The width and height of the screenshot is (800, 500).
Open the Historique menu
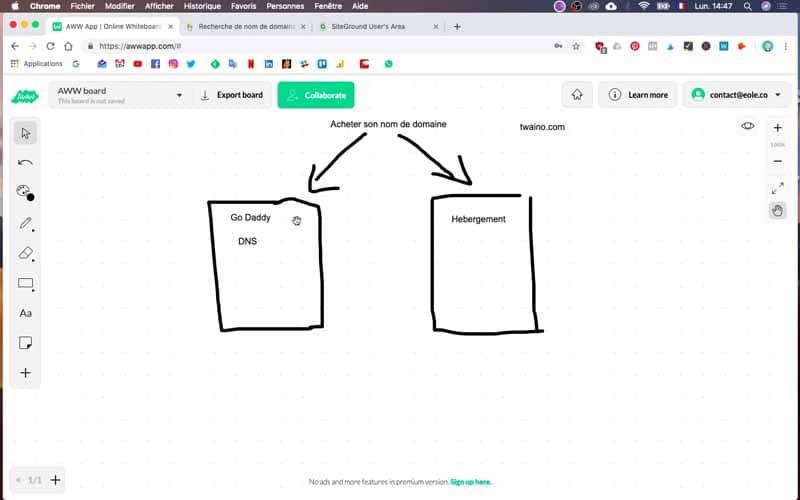(x=202, y=6)
